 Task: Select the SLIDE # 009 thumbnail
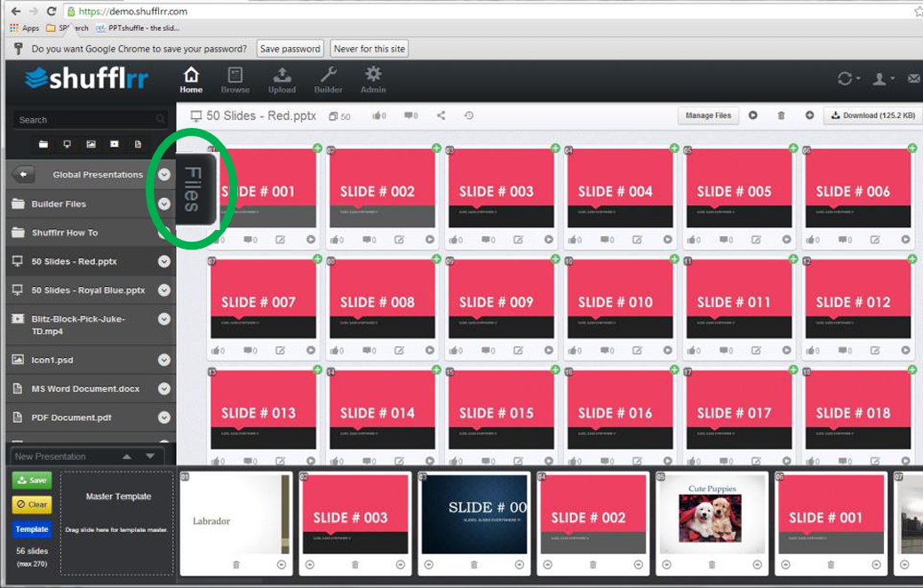pos(501,299)
